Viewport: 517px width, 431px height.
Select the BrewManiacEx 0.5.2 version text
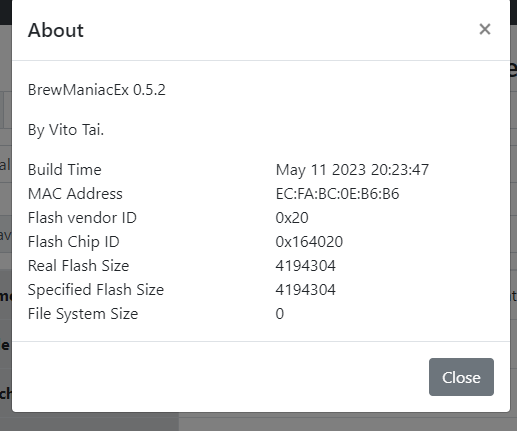click(x=97, y=90)
